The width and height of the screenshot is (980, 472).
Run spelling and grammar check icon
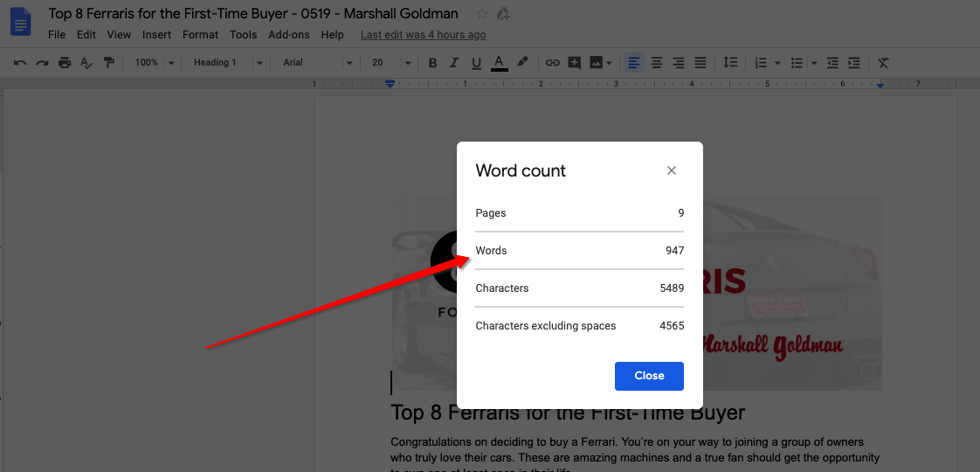point(86,63)
